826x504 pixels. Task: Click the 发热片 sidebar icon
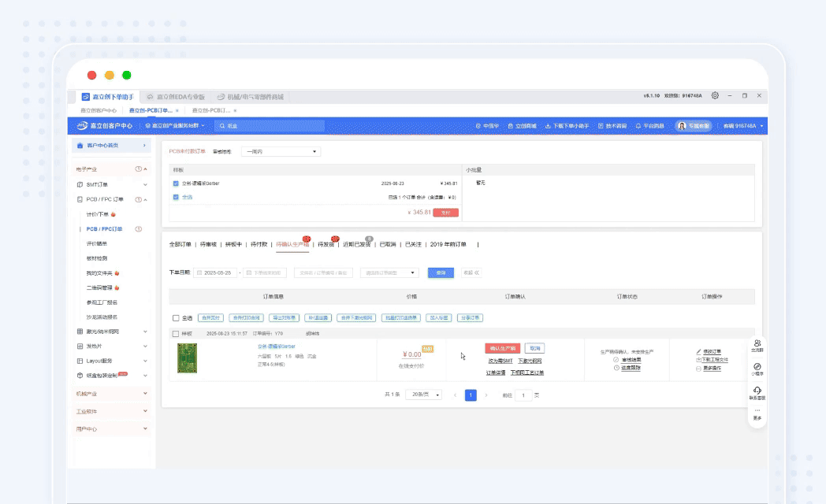(x=80, y=346)
